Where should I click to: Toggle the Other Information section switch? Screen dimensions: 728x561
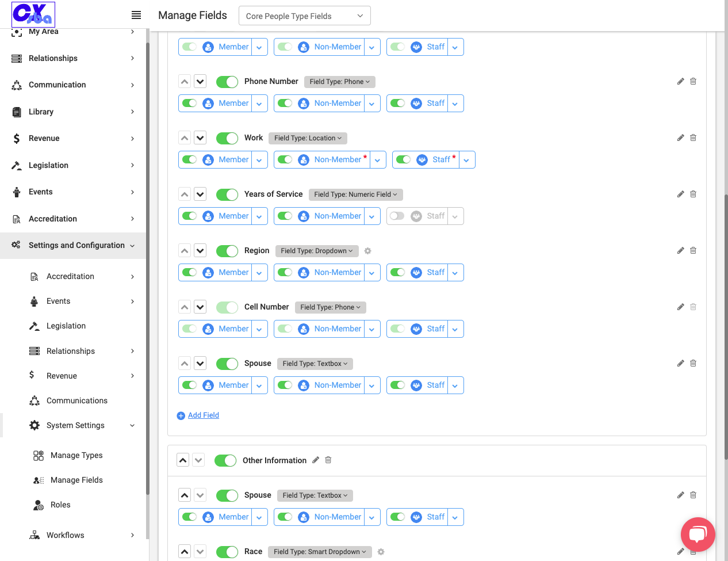coord(225,460)
